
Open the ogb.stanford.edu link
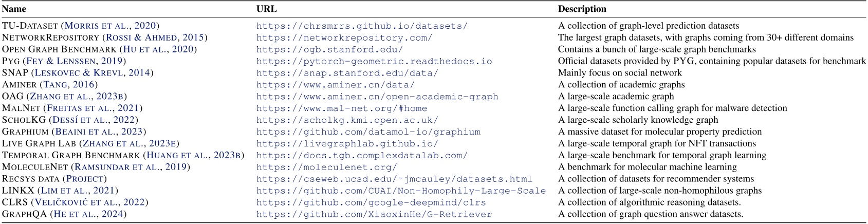point(329,49)
